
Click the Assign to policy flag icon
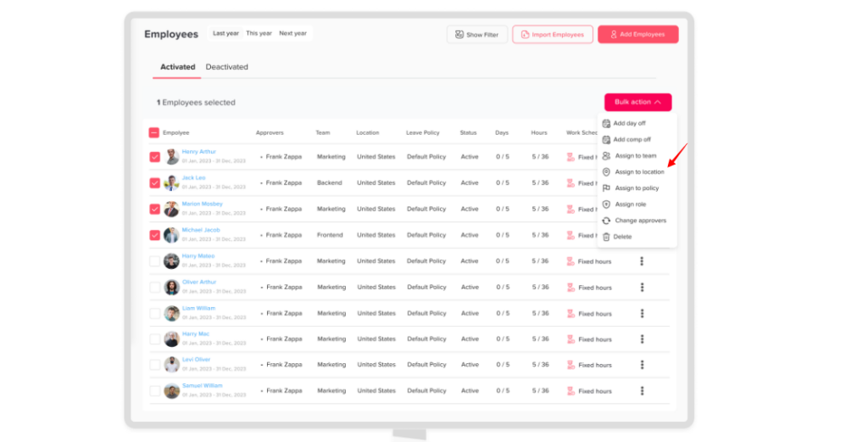point(606,188)
